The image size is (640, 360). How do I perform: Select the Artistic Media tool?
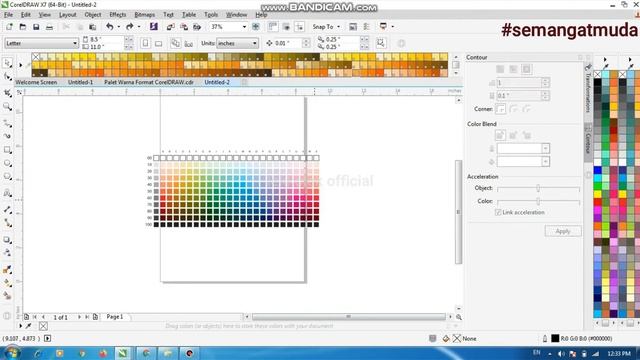click(7, 136)
